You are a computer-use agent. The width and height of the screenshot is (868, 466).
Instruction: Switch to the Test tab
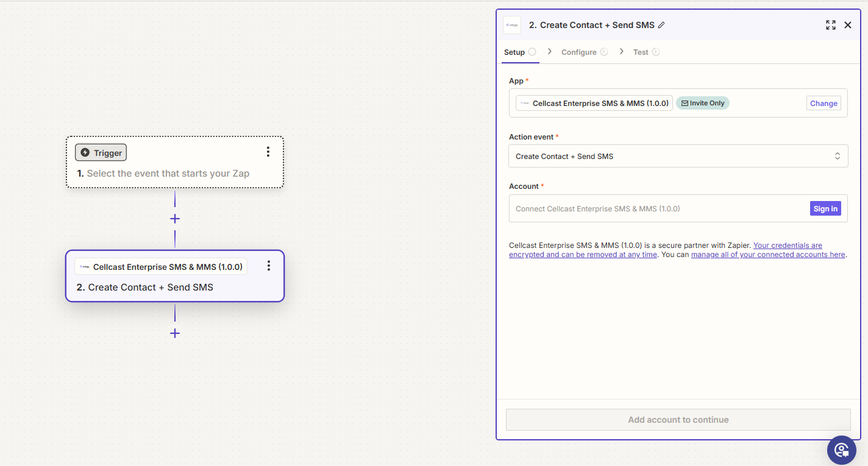646,52
